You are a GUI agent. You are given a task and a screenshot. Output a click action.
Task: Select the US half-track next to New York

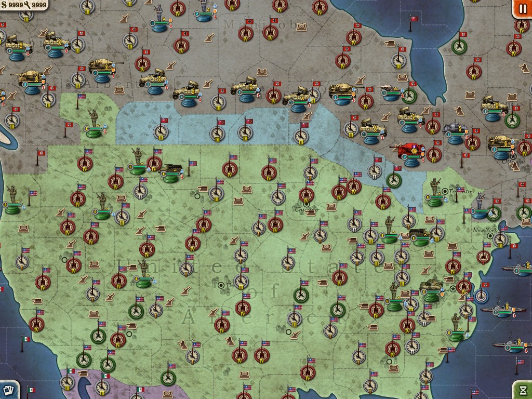[421, 236]
